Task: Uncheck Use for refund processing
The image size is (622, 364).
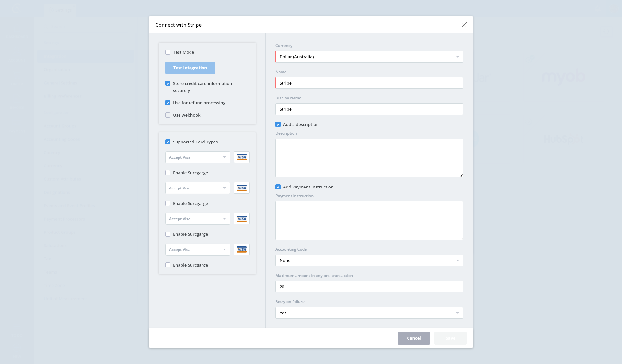Action: [x=168, y=103]
